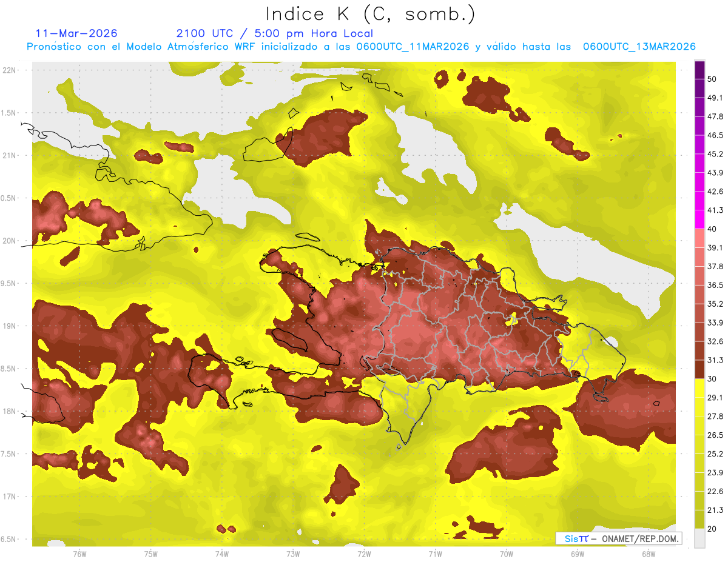
Task: Click the colorbar value 27.8
Action: coord(715,416)
